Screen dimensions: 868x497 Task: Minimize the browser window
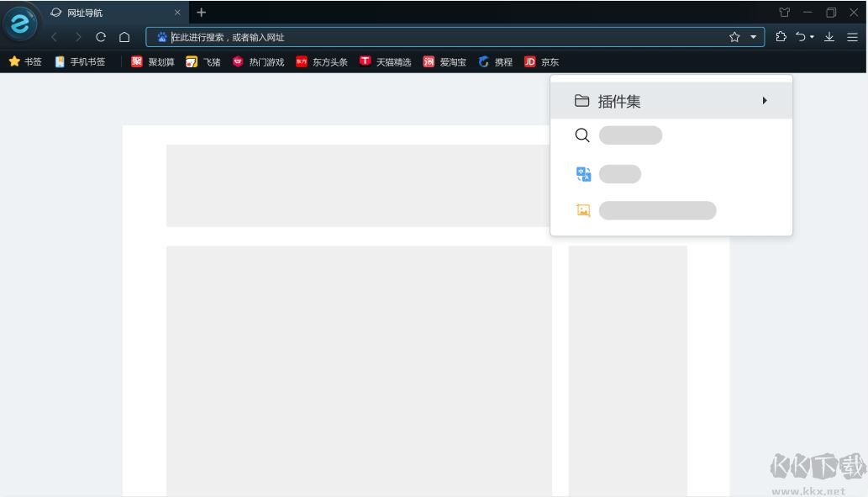pos(808,12)
